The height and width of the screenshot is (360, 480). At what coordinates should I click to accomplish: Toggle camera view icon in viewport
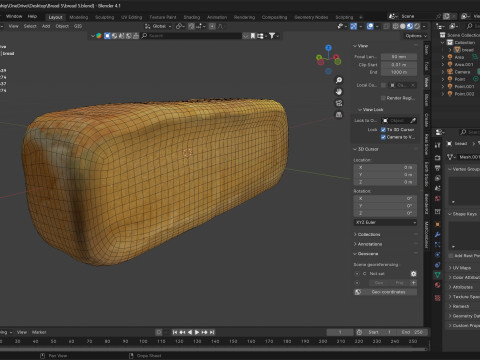pyautogui.click(x=339, y=103)
